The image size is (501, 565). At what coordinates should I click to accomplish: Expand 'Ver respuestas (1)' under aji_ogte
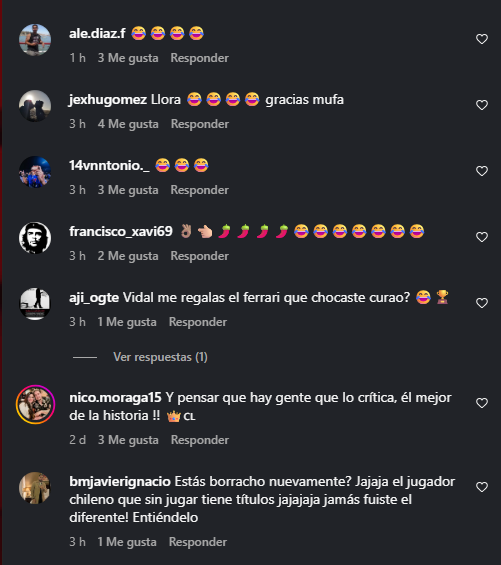pyautogui.click(x=160, y=357)
